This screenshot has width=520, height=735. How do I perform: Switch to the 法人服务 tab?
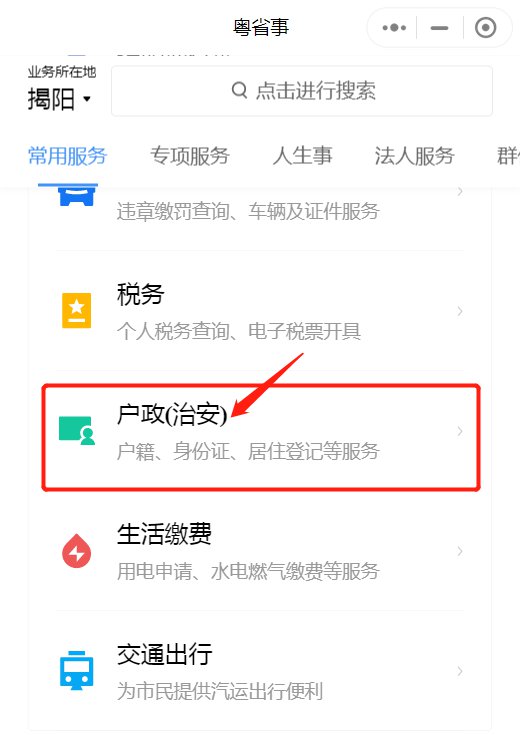(x=414, y=156)
